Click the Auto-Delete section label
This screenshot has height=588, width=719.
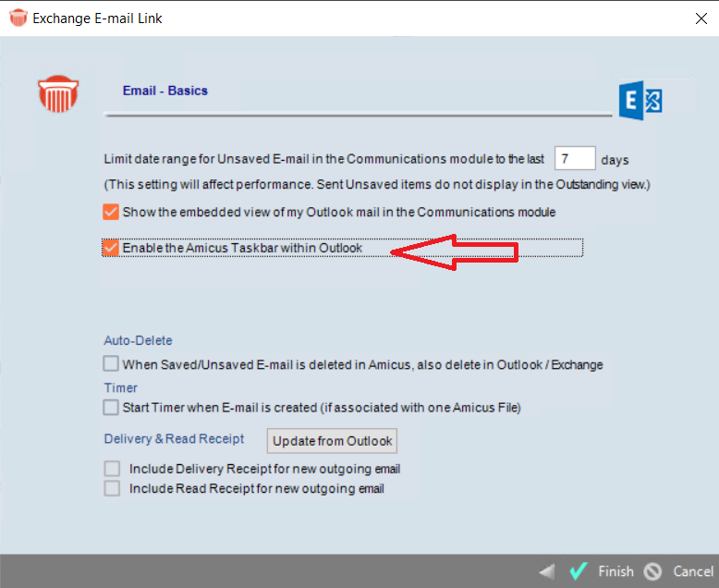point(138,340)
